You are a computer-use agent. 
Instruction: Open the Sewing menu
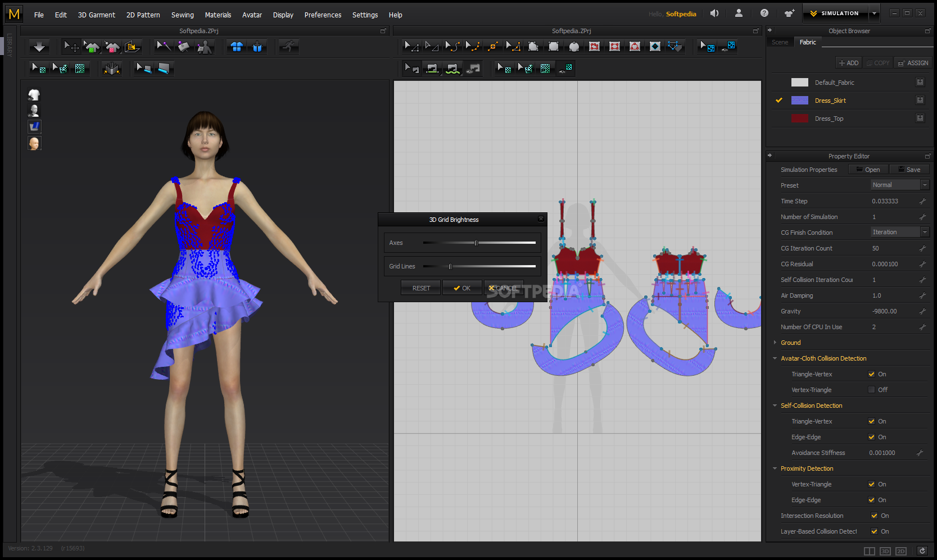pos(183,15)
